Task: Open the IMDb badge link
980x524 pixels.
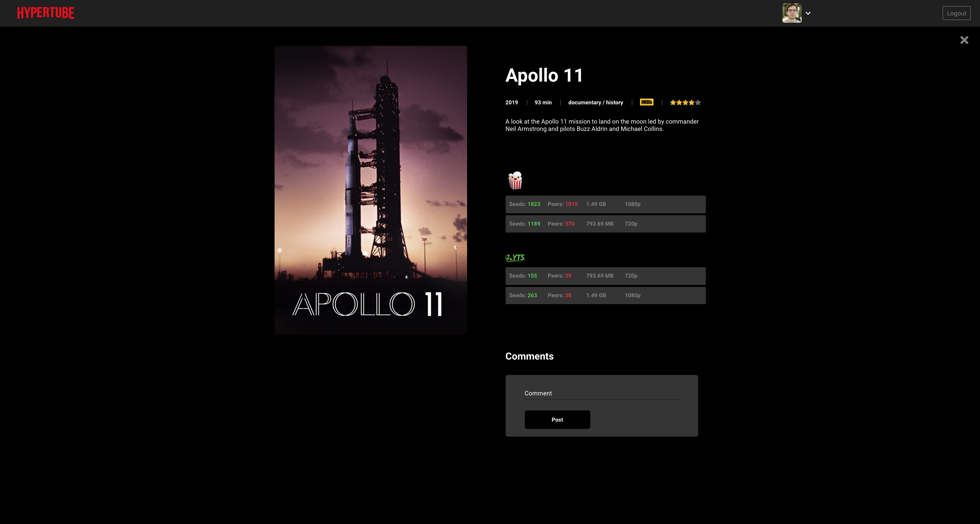Action: (646, 102)
